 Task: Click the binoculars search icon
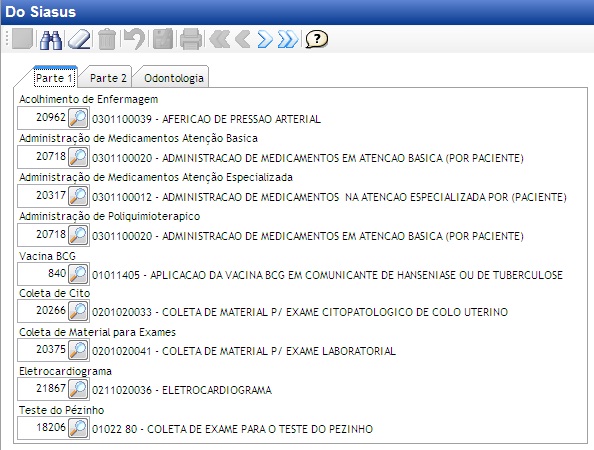51,39
